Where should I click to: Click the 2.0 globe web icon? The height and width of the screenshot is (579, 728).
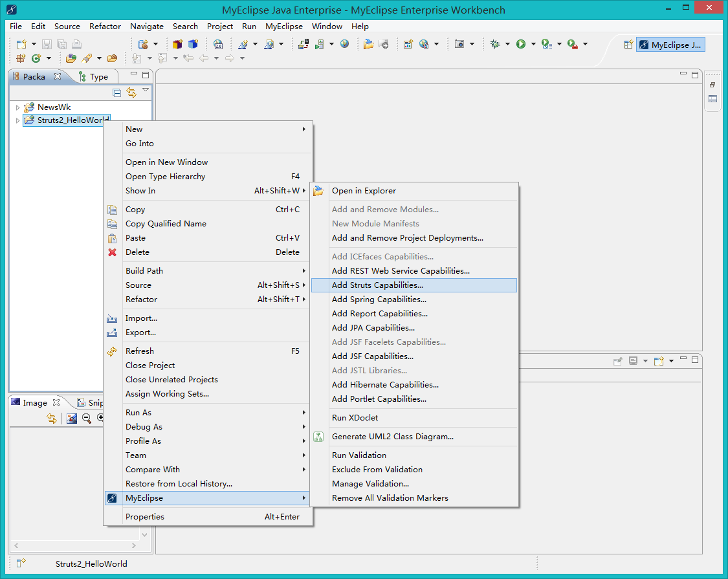(218, 44)
